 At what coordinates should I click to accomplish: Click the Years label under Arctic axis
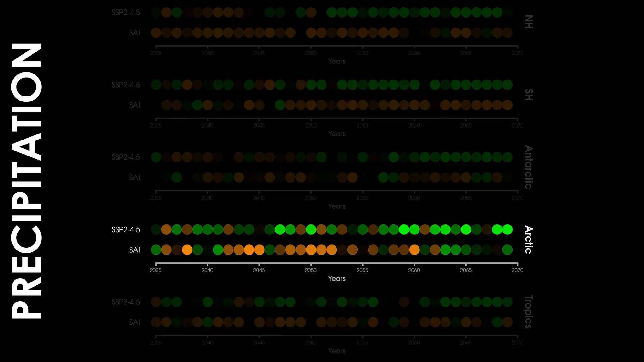(336, 279)
